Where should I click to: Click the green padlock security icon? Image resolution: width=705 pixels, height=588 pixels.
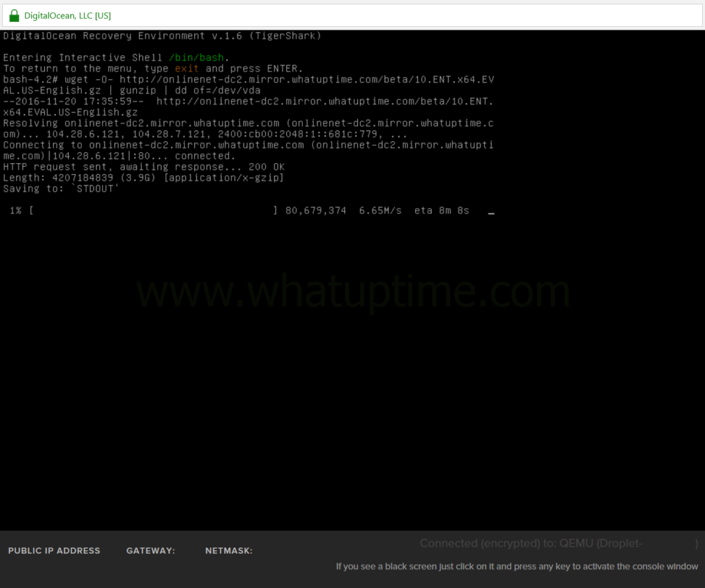pyautogui.click(x=14, y=16)
